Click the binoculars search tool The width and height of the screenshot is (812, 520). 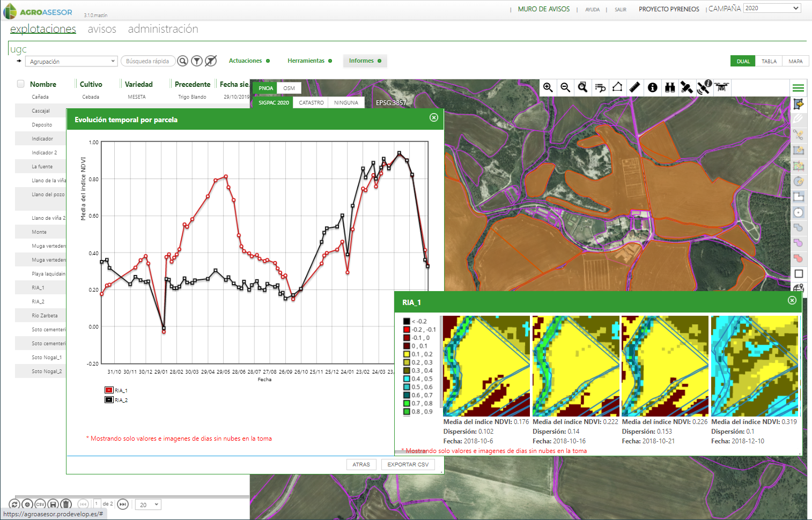point(670,87)
